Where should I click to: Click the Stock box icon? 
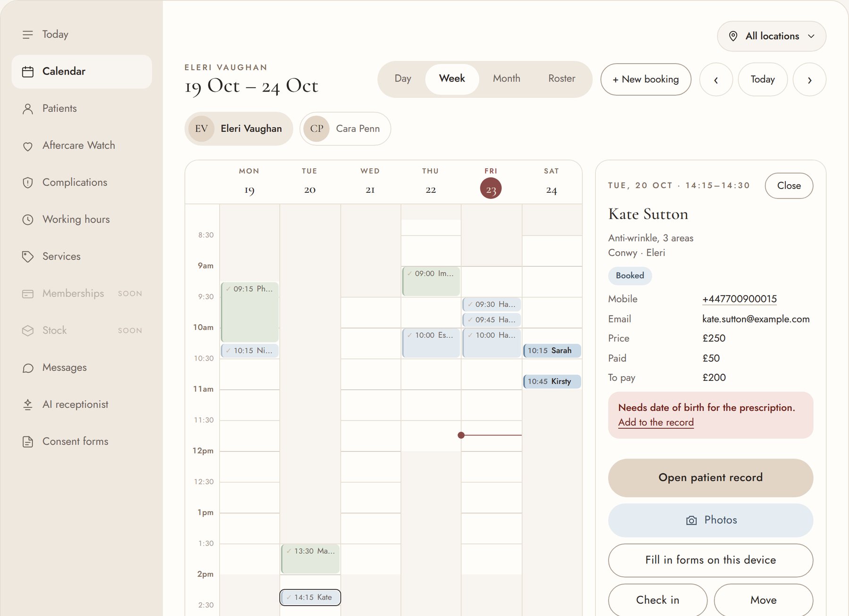pos(28,331)
